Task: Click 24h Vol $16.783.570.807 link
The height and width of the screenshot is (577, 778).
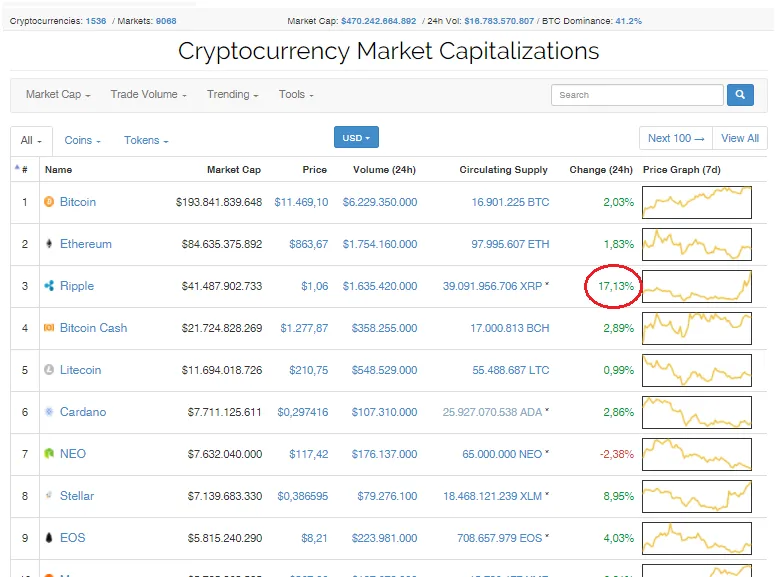Action: pyautogui.click(x=499, y=21)
